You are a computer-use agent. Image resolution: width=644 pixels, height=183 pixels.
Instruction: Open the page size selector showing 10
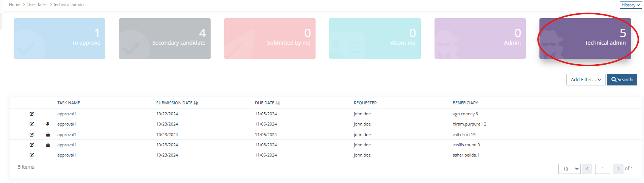click(x=569, y=169)
